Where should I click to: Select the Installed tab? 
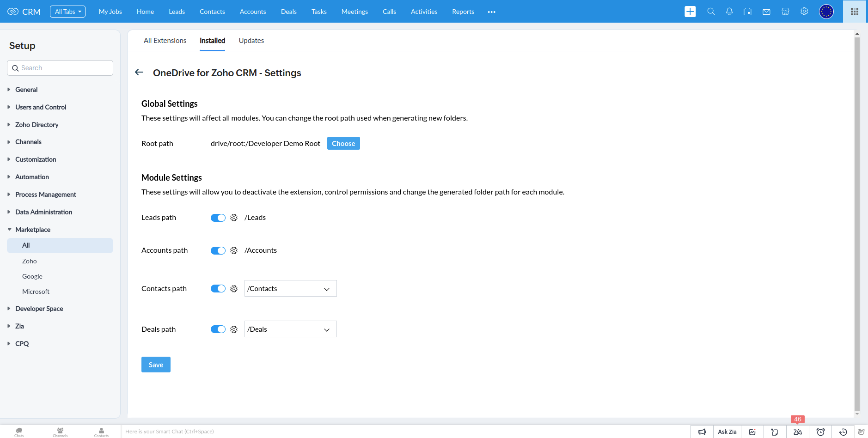(x=212, y=41)
